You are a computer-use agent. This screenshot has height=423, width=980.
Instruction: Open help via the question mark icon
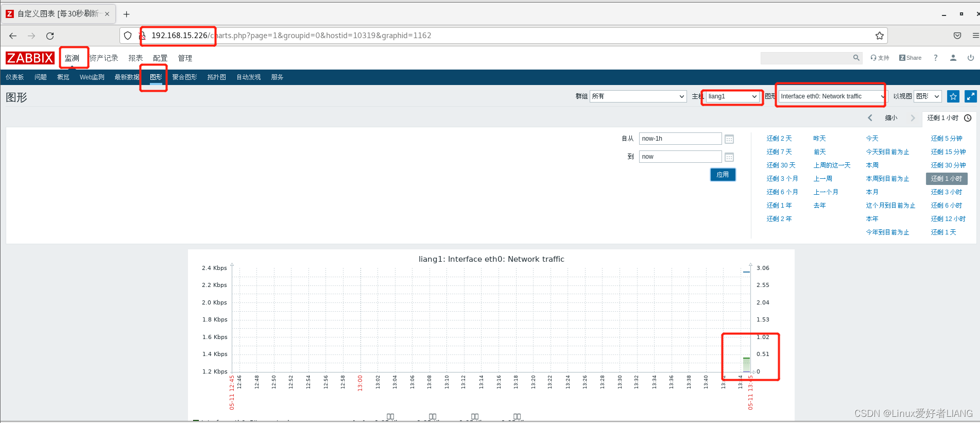pyautogui.click(x=936, y=58)
